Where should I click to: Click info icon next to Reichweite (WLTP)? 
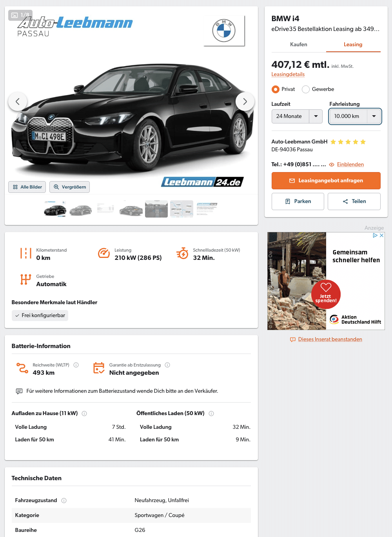coord(76,365)
